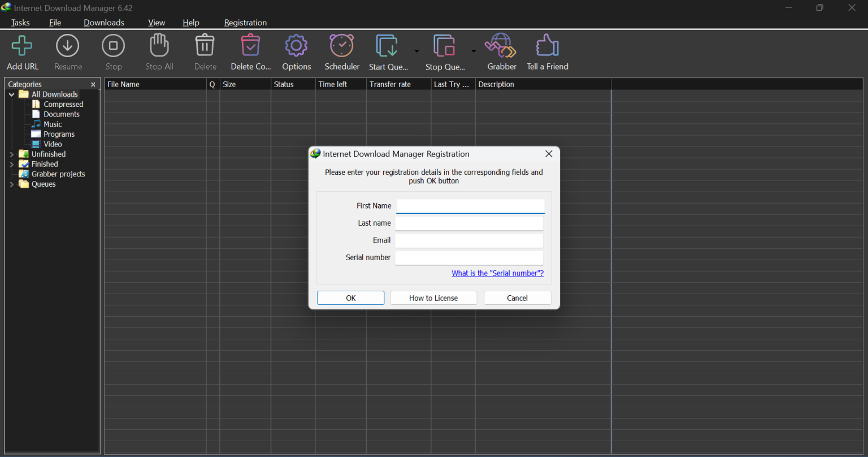The height and width of the screenshot is (457, 868).
Task: Close the Categories panel
Action: (93, 84)
